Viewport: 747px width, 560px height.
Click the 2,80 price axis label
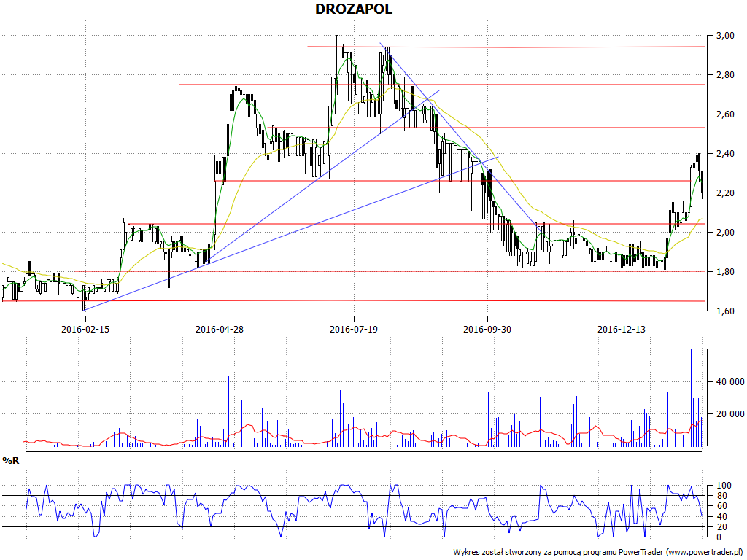coord(724,75)
